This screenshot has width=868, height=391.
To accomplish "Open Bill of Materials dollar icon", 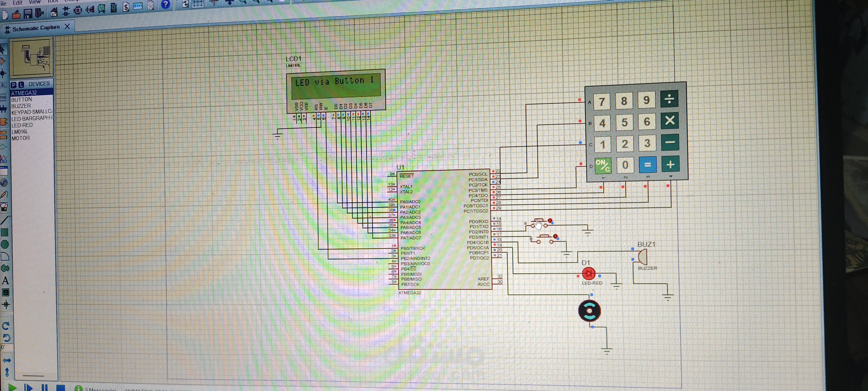I will [x=126, y=7].
